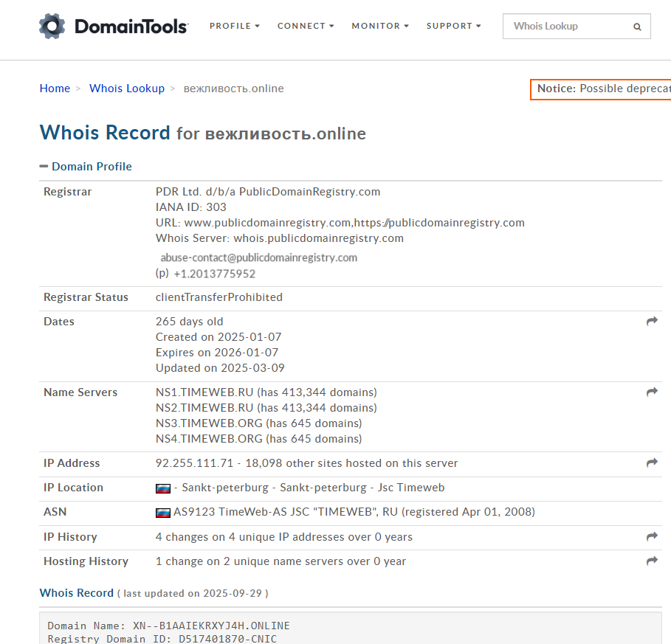Open the Profile dropdown menu
671x644 pixels.
coord(235,26)
